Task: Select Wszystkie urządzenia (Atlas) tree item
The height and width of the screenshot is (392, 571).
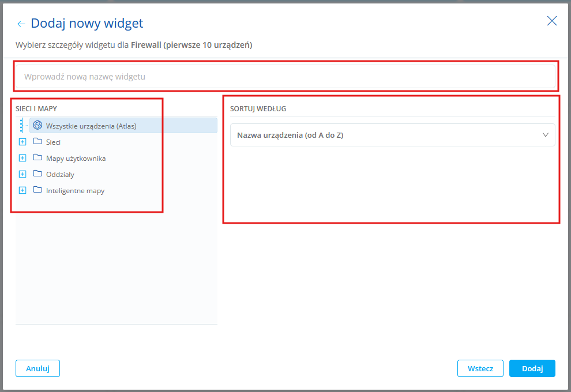Action: [x=91, y=126]
